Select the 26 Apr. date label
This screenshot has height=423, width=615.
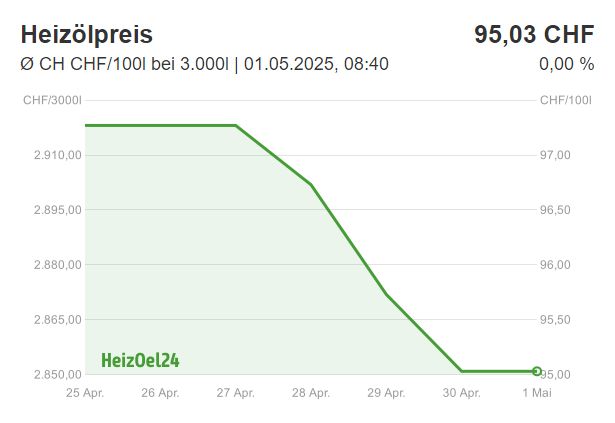pos(160,393)
